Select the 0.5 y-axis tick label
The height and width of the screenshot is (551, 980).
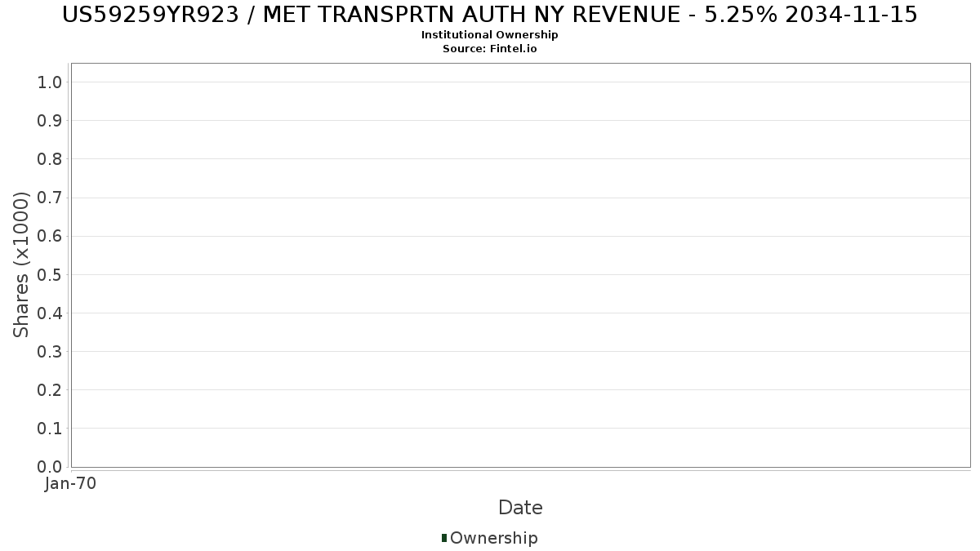click(x=50, y=274)
